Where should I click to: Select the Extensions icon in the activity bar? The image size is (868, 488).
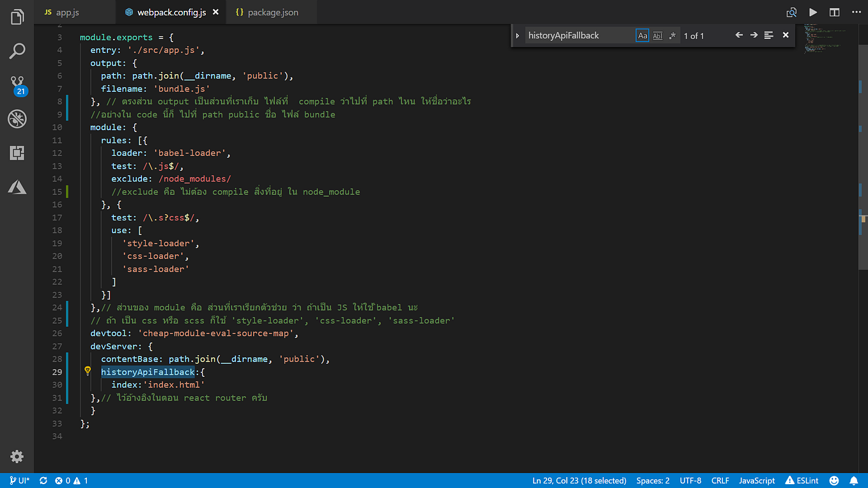tap(17, 153)
